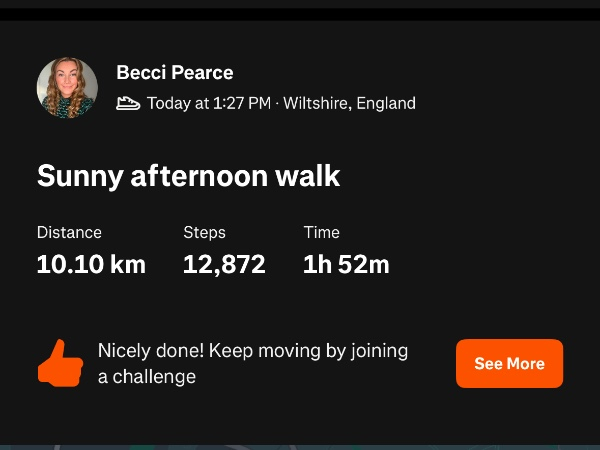
Task: Click the 1h 52m time value
Action: point(346,264)
